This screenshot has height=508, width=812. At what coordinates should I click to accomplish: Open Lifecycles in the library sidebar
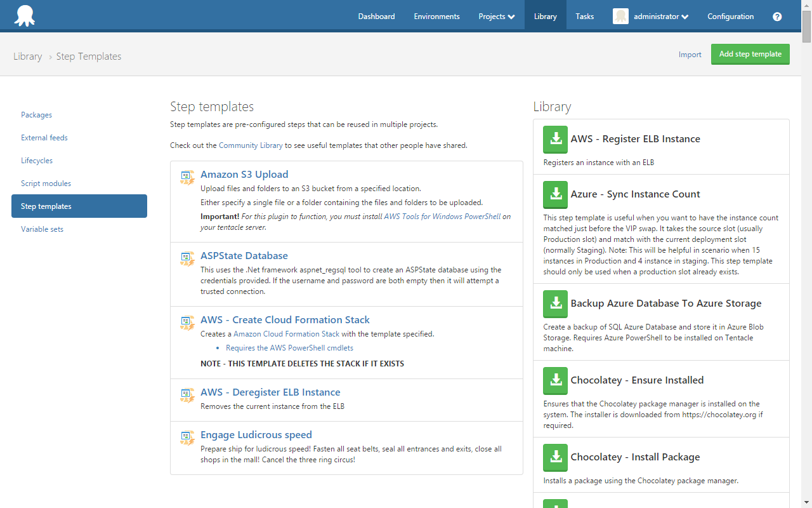pyautogui.click(x=37, y=161)
